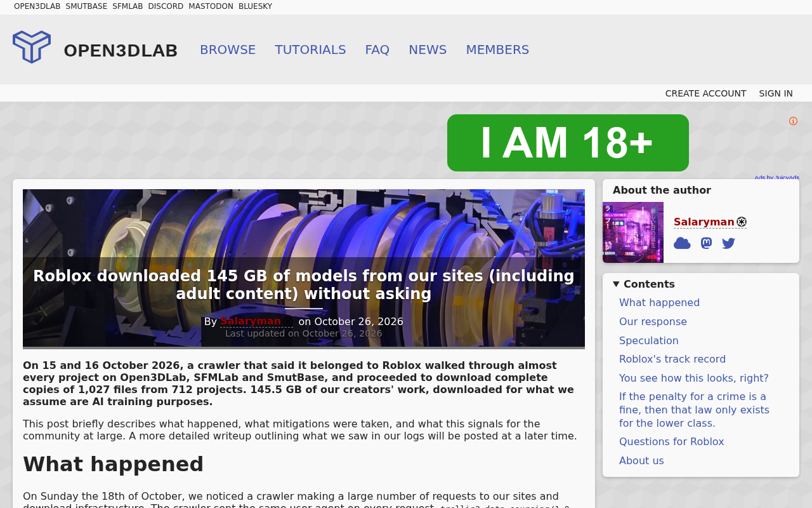Open the Members section

coord(497,50)
